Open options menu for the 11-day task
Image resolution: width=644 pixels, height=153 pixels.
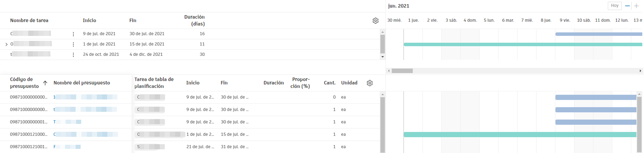pos(73,44)
